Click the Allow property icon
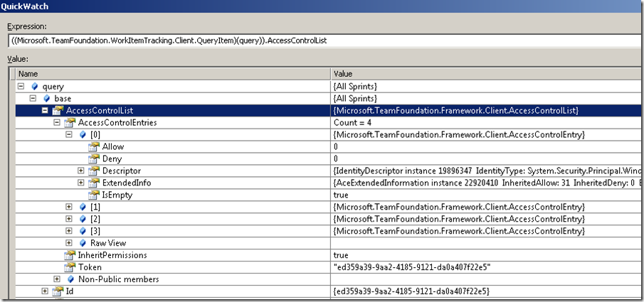The width and height of the screenshot is (644, 302). point(94,146)
